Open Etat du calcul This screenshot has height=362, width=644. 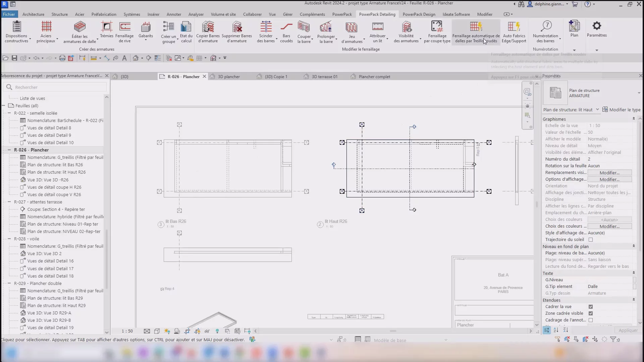click(186, 32)
